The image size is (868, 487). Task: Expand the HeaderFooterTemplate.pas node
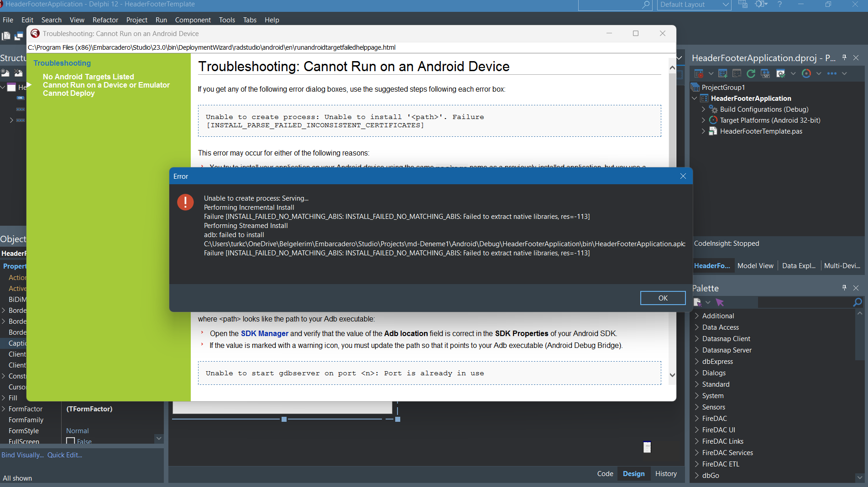[703, 131]
